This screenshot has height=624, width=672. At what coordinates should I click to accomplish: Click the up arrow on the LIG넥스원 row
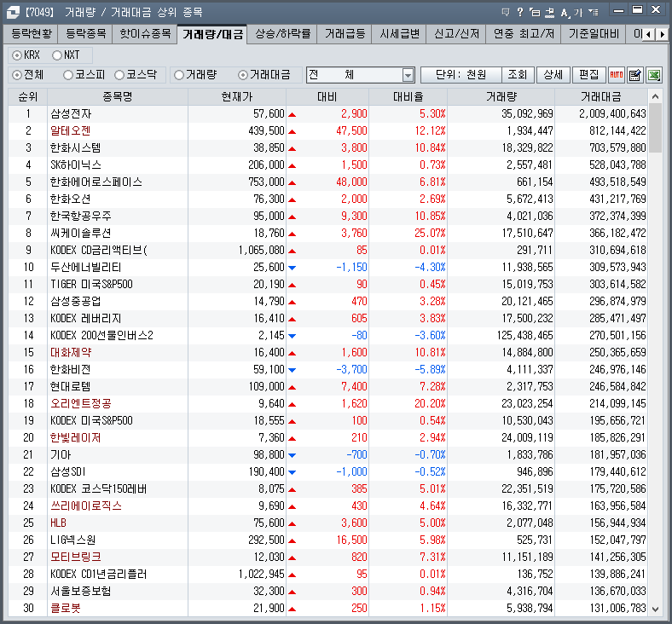(293, 540)
